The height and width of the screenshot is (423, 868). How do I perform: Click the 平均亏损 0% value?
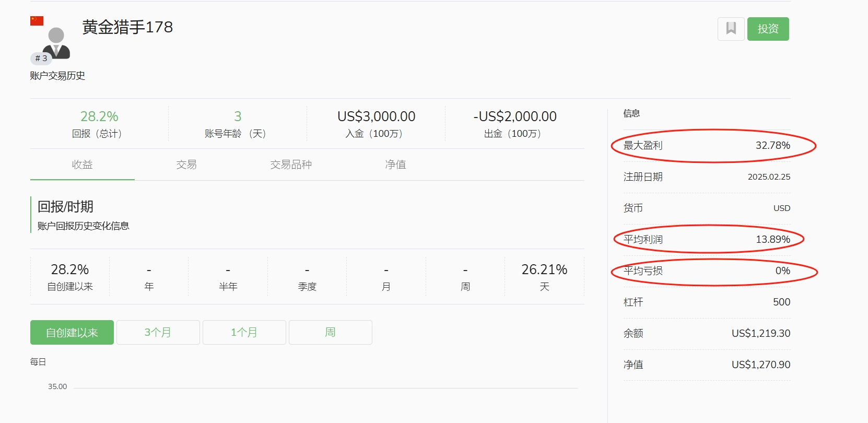[783, 271]
